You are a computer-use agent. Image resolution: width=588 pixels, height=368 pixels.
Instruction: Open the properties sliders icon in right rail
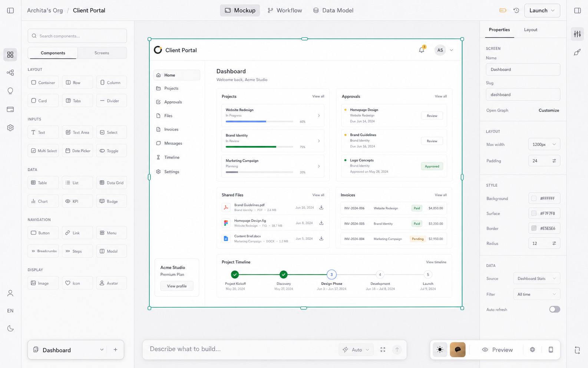coord(577,34)
